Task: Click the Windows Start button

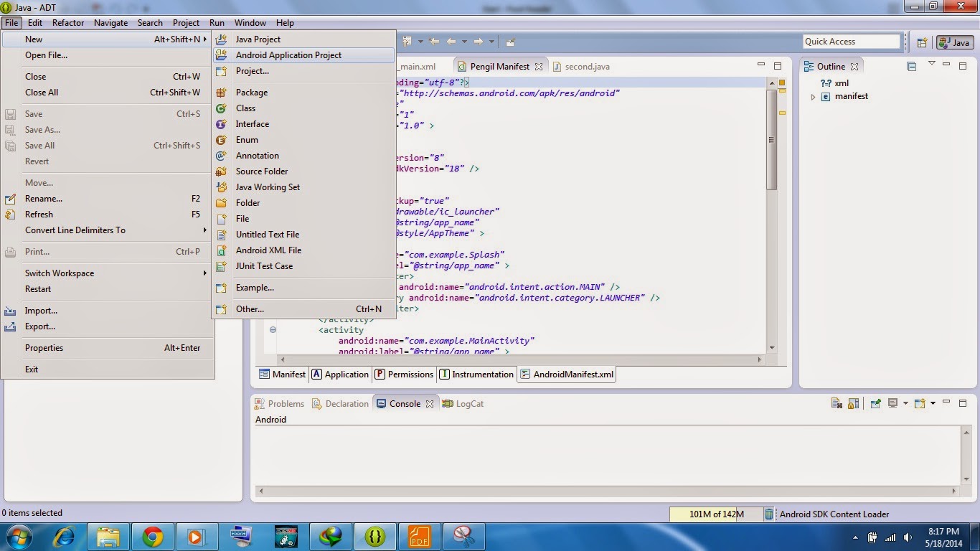Action: (19, 537)
